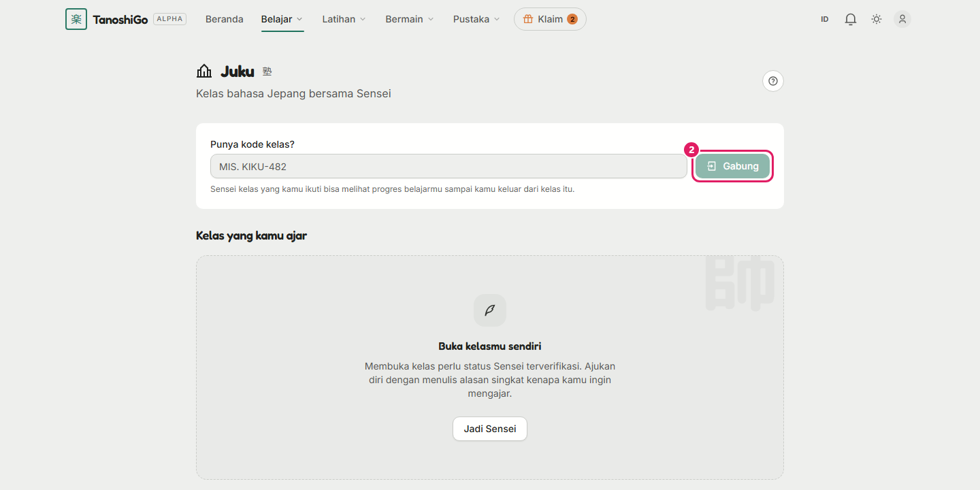Open the notifications bell

coord(851,19)
